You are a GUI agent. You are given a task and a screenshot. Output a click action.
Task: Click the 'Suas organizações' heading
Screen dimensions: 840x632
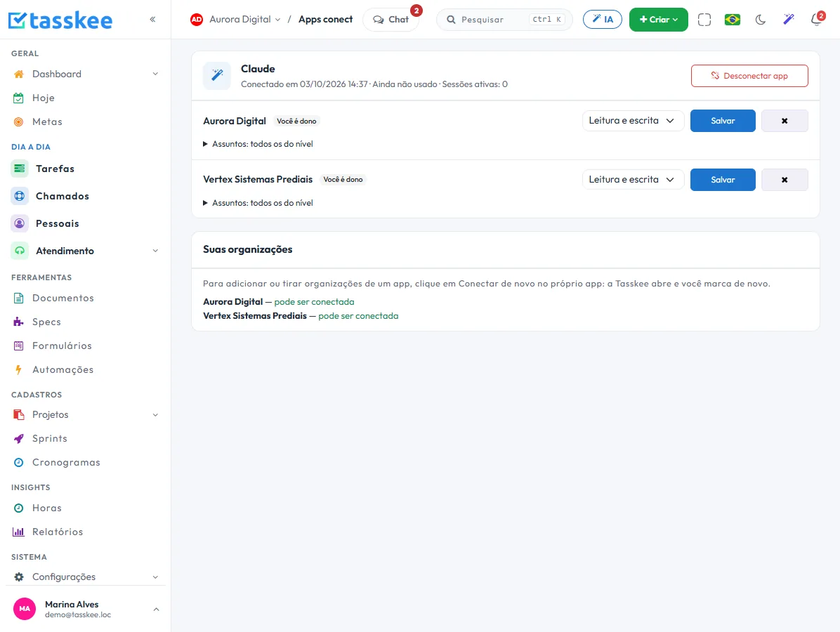(247, 249)
